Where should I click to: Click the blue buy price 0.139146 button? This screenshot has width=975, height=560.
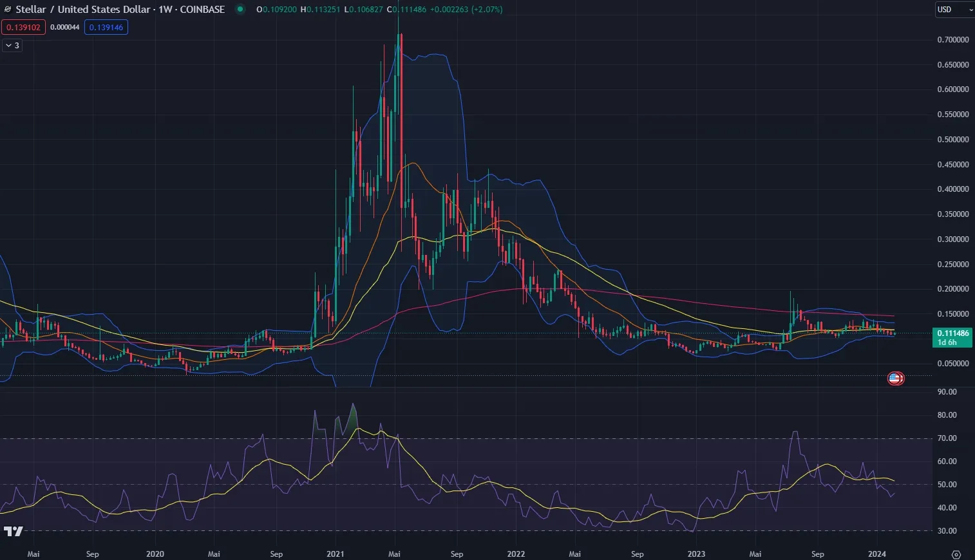click(106, 28)
